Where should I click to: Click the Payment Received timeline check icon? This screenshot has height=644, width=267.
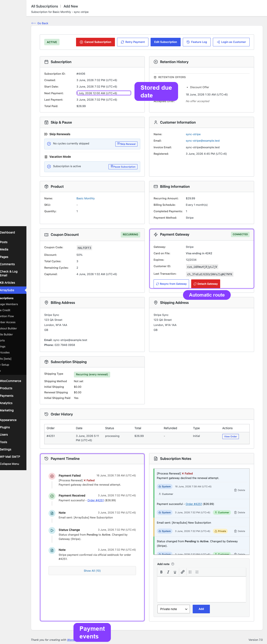click(x=52, y=496)
